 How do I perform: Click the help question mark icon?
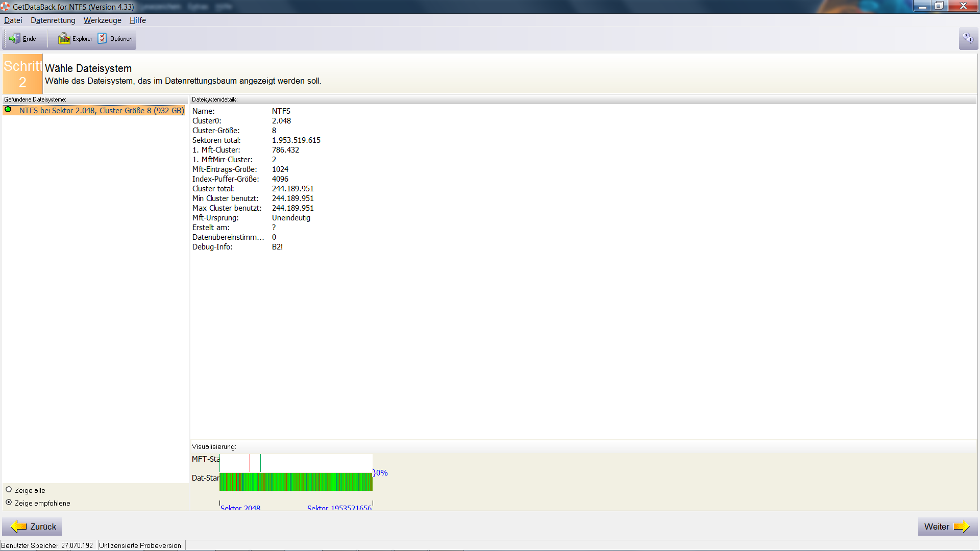[x=968, y=39]
